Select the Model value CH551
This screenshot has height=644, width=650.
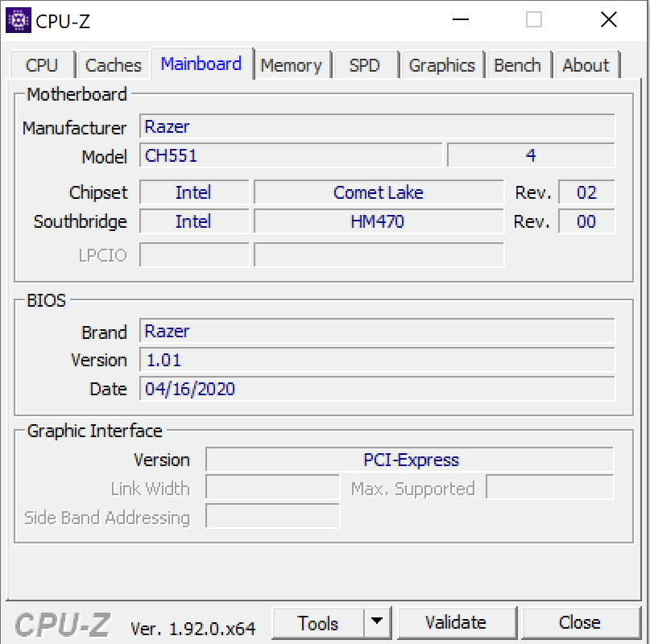pyautogui.click(x=291, y=155)
